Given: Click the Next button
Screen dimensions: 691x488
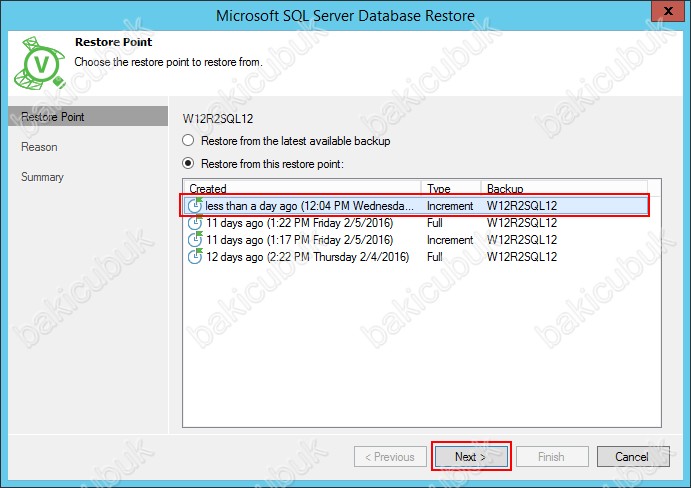Looking at the screenshot, I should tap(471, 457).
